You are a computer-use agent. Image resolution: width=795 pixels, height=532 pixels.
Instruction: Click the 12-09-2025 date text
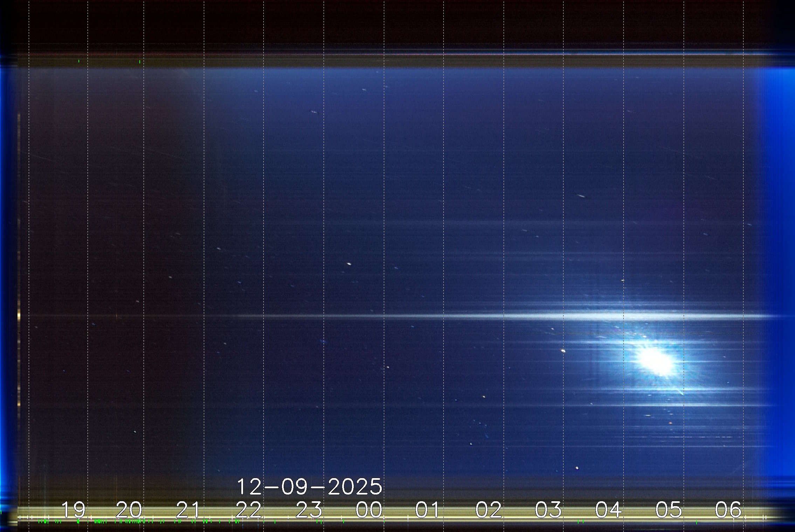pos(310,486)
